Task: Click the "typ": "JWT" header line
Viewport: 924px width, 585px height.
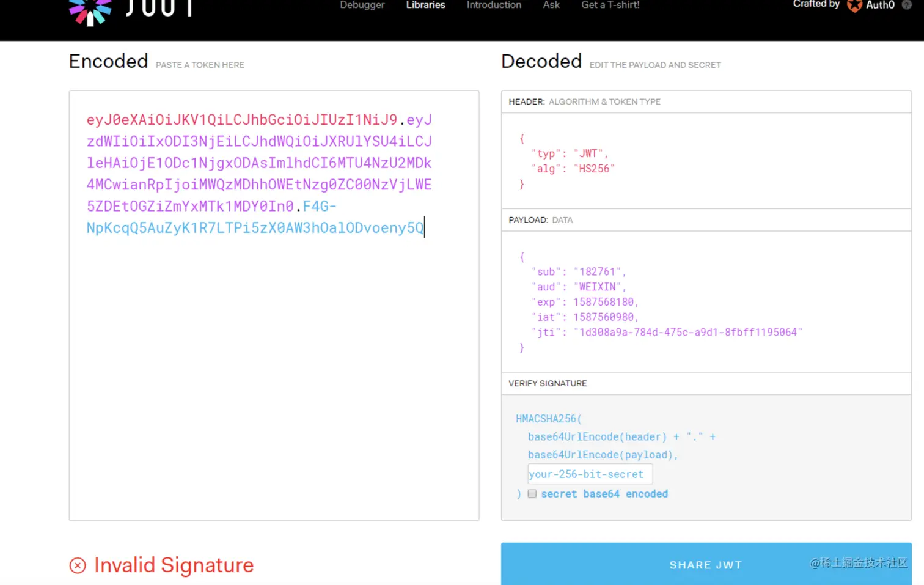Action: coord(570,153)
